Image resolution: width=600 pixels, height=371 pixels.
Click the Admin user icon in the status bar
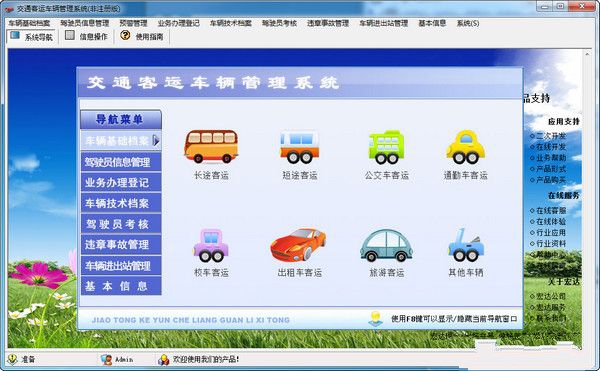coord(106,360)
